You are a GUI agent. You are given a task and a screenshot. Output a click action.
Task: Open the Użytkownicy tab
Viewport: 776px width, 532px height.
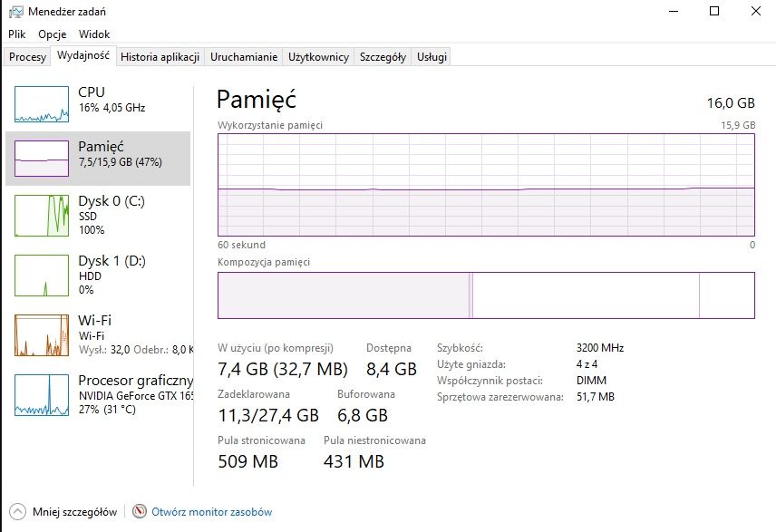(x=318, y=57)
